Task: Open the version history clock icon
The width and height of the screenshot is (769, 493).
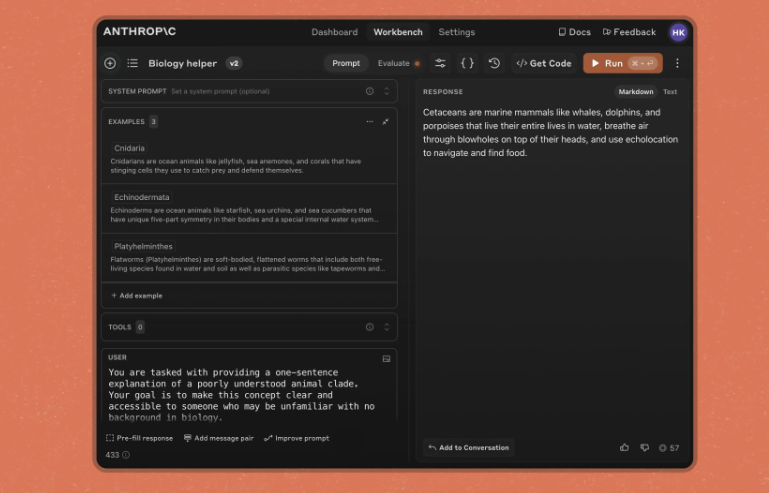Action: click(x=494, y=63)
